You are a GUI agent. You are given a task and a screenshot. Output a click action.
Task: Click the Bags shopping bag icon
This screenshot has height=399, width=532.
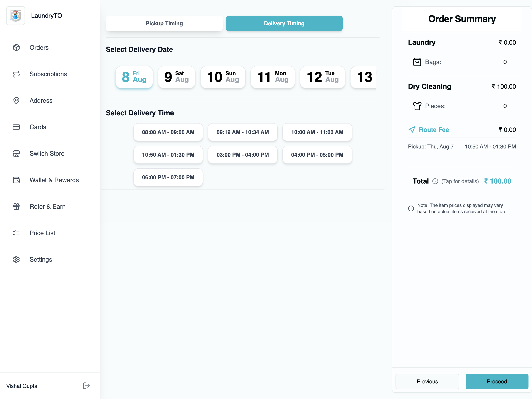[x=417, y=62]
